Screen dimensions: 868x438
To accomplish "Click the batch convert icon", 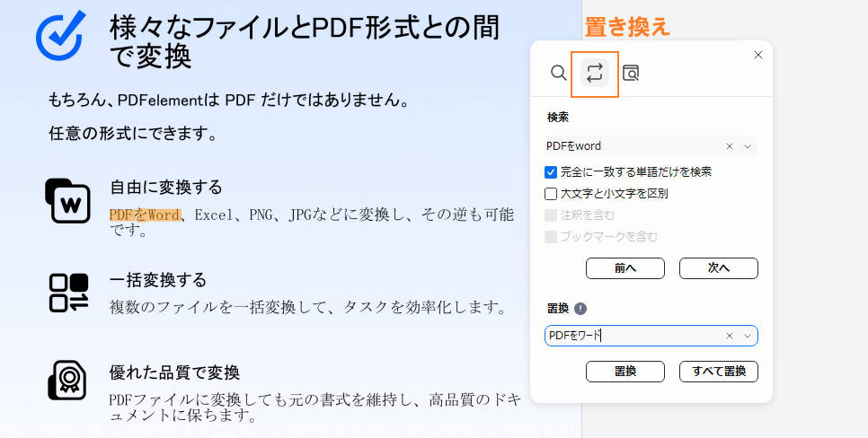I will coord(68,293).
